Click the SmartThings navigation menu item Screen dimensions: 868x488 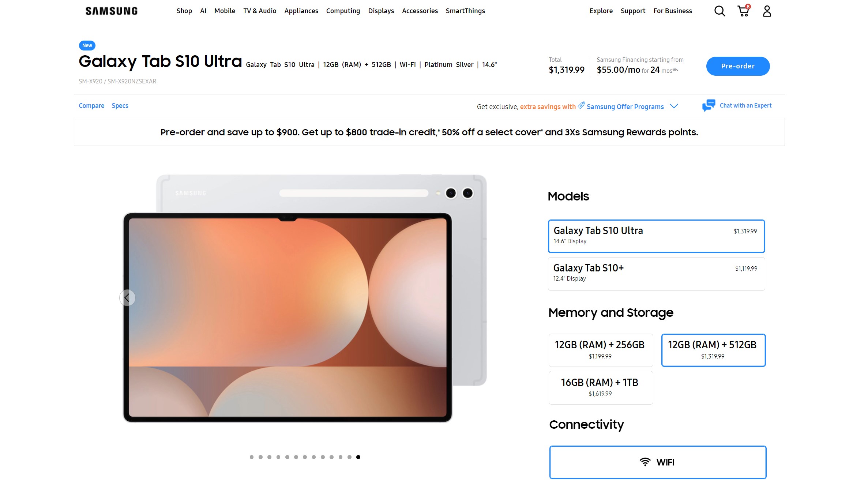466,11
